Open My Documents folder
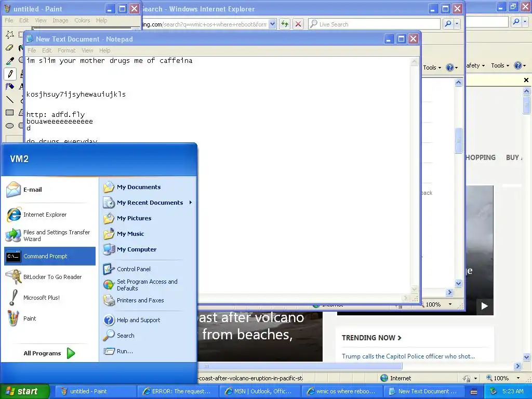Screen dimensions: 532x399 [x=148, y=187]
